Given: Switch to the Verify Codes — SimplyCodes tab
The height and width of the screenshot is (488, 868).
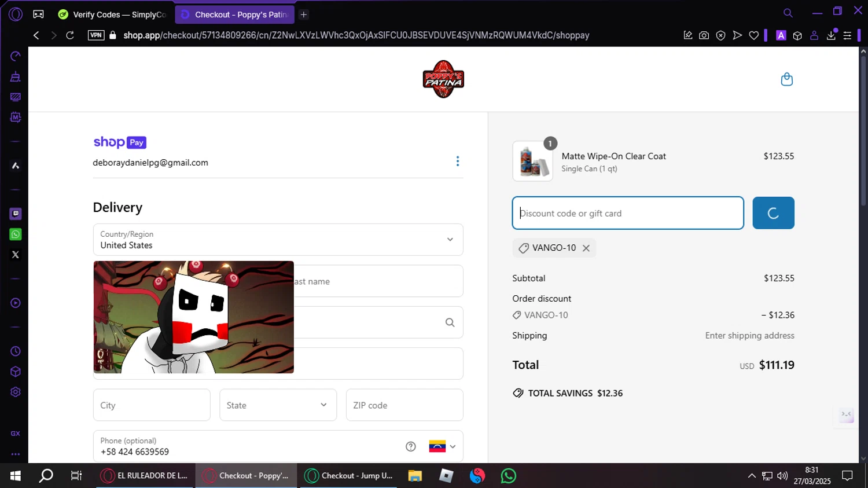Looking at the screenshot, I should pyautogui.click(x=112, y=14).
